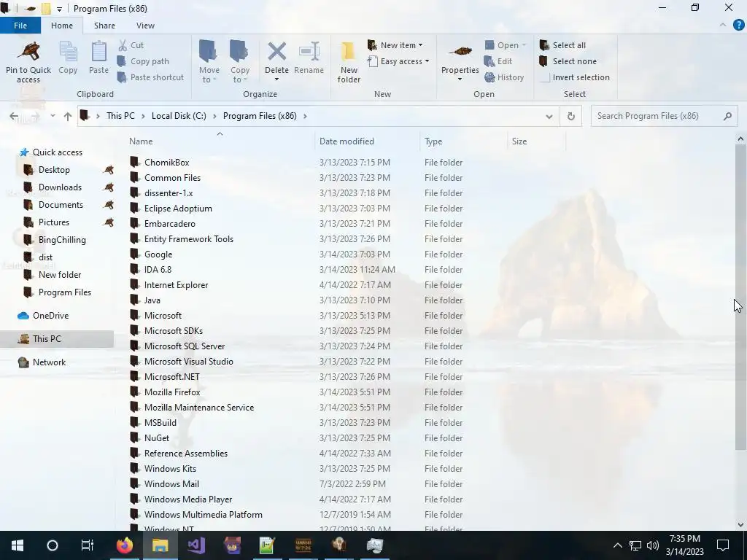
Task: Click Open in the Open group
Action: point(505,45)
